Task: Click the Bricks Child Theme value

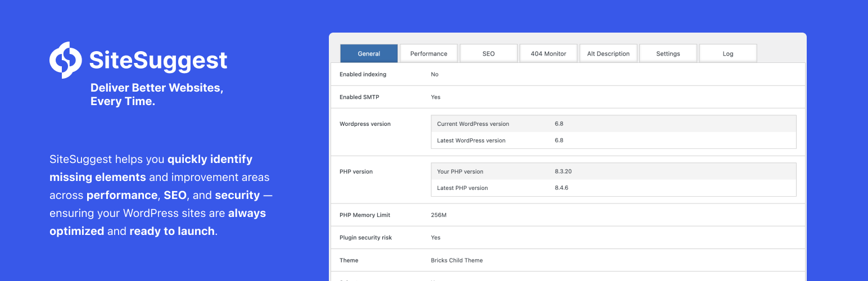Action: 456,260
